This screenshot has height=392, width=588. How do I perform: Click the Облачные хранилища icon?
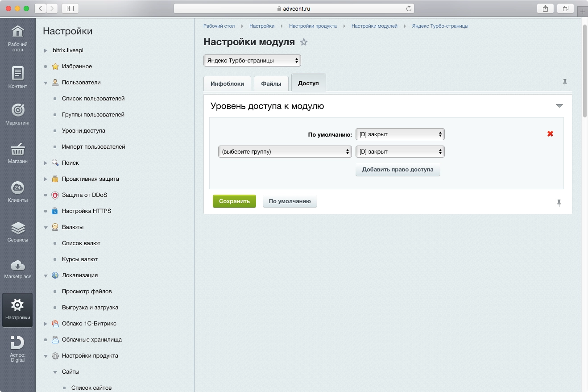point(55,340)
